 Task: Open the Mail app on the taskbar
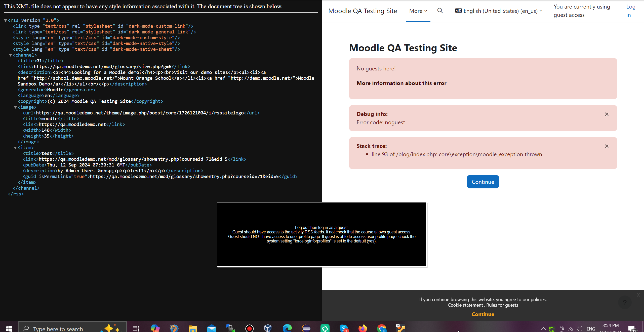click(x=212, y=328)
